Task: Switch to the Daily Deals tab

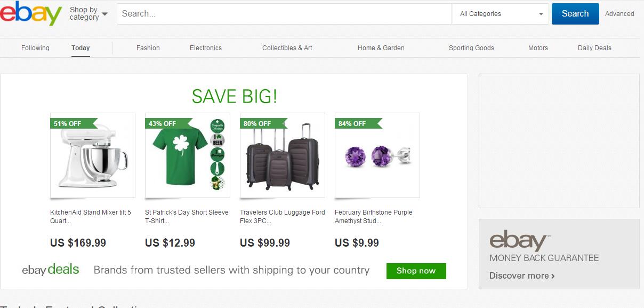Action: tap(594, 48)
